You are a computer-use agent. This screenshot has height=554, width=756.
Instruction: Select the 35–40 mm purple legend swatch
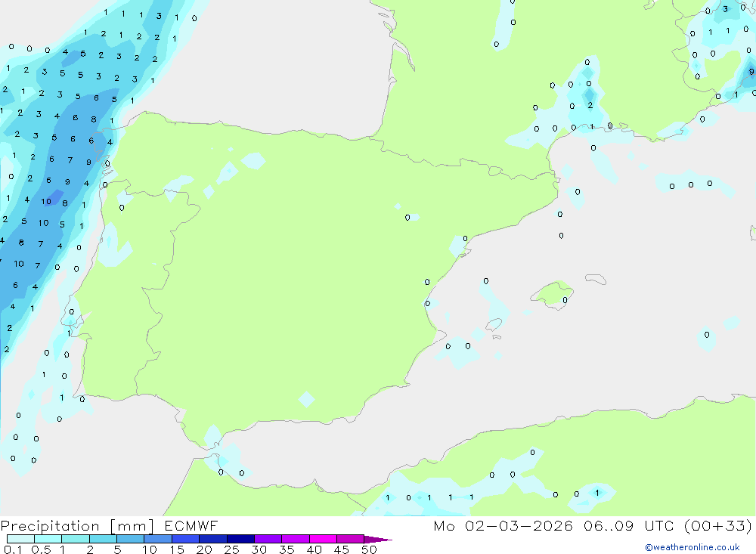[x=295, y=539]
